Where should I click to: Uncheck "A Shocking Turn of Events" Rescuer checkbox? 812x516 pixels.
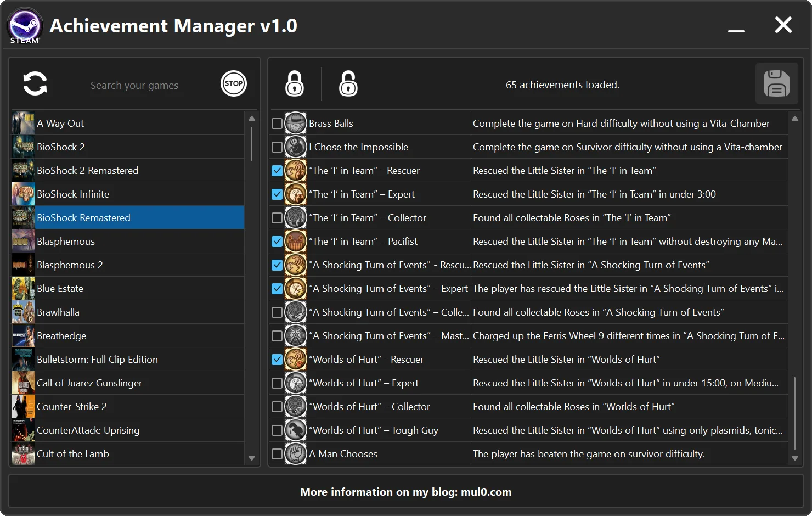(277, 265)
